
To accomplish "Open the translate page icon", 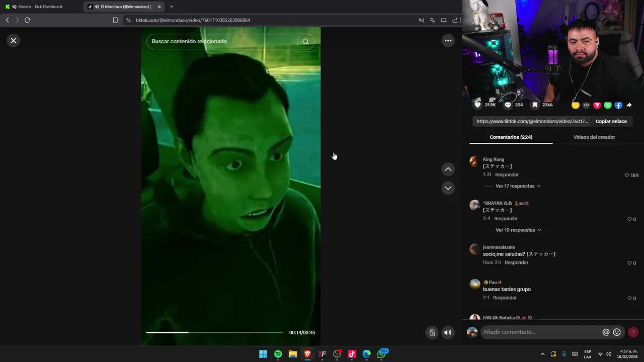I will pos(432,20).
